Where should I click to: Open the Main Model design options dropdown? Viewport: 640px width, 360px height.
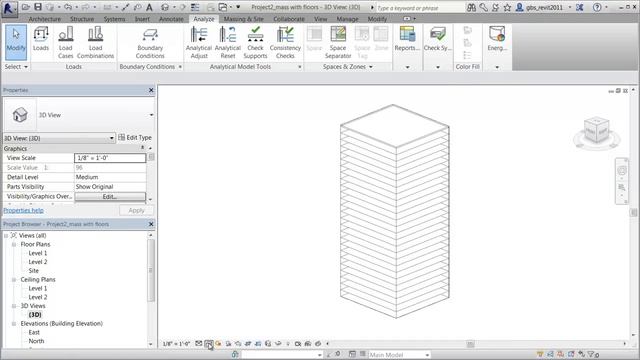point(399,355)
